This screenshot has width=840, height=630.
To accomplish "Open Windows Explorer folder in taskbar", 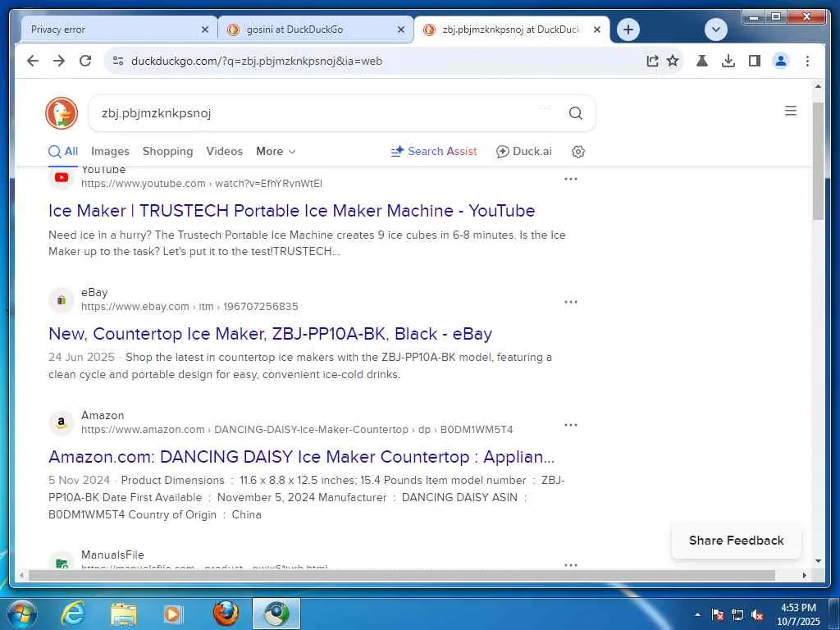I will pyautogui.click(x=123, y=614).
